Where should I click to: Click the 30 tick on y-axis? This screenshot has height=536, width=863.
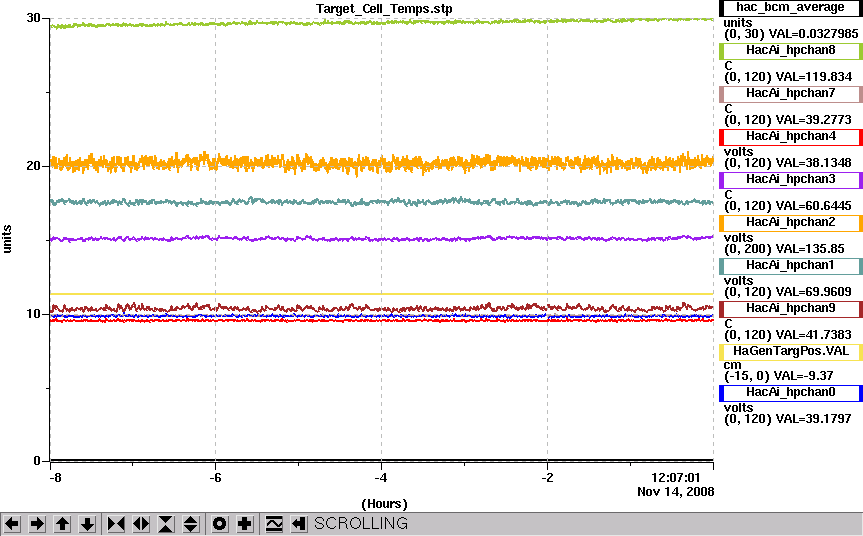pos(33,18)
